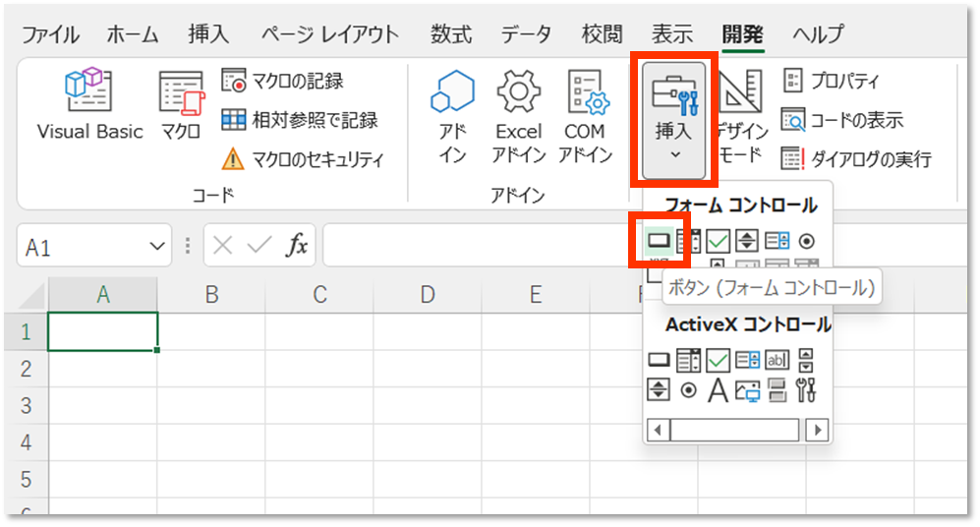This screenshot has width=980, height=527.
Task: Select ActiveX Text Box control
Action: (x=777, y=360)
